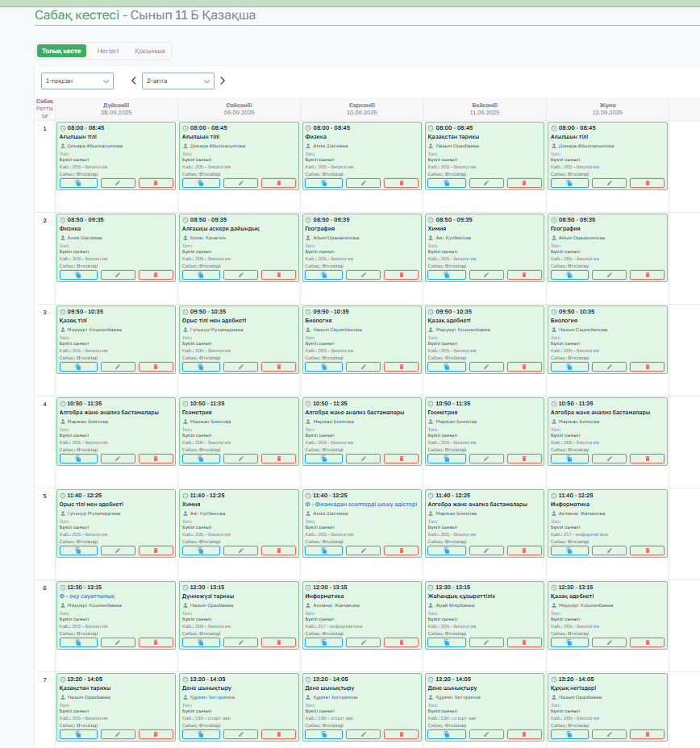Copy Monday's first lesson Ағылшын тілі

[79, 183]
